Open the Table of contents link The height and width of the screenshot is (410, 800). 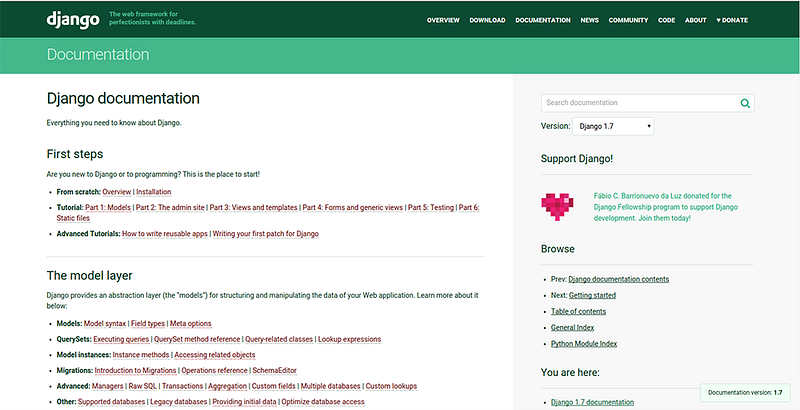[x=579, y=312]
